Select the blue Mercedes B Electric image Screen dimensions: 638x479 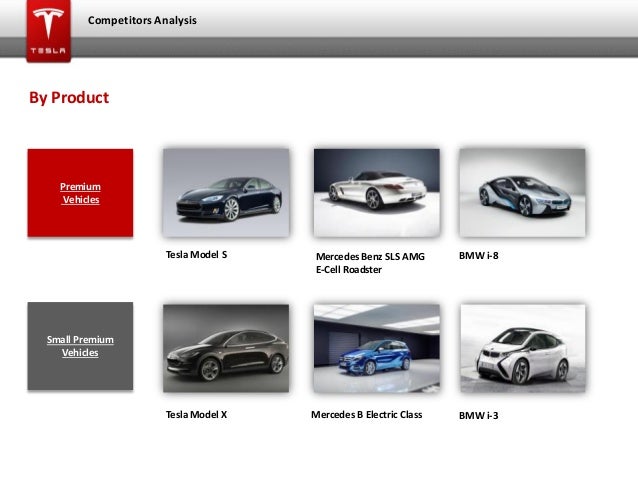376,348
